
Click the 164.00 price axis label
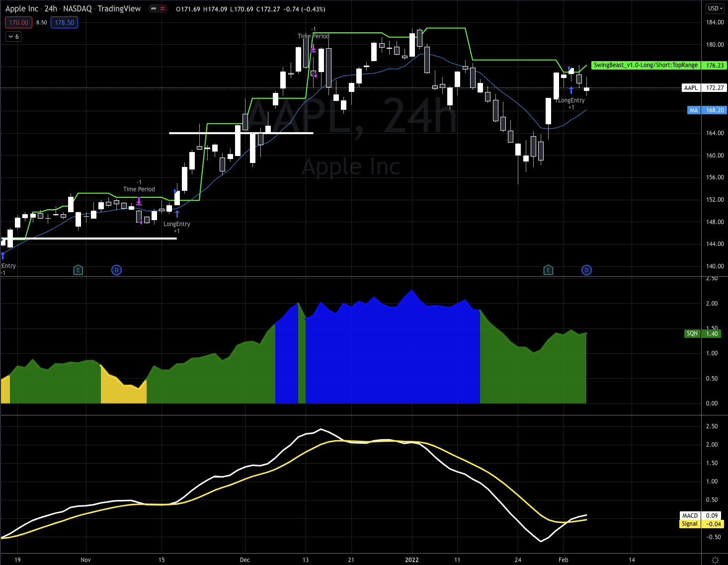coord(715,133)
